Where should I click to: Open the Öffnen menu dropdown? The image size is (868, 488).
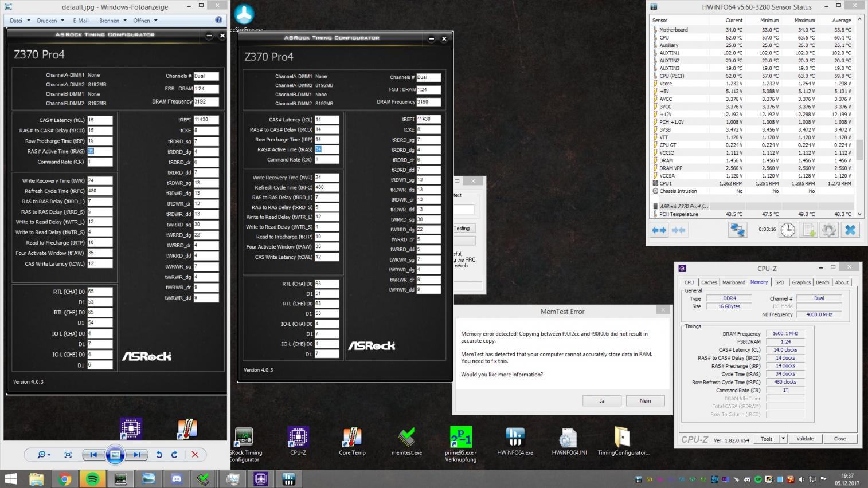point(145,21)
